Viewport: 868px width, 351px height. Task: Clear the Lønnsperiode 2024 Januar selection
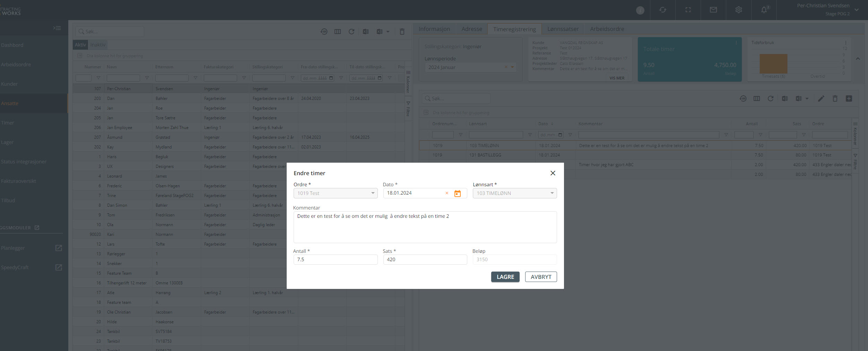(x=506, y=67)
